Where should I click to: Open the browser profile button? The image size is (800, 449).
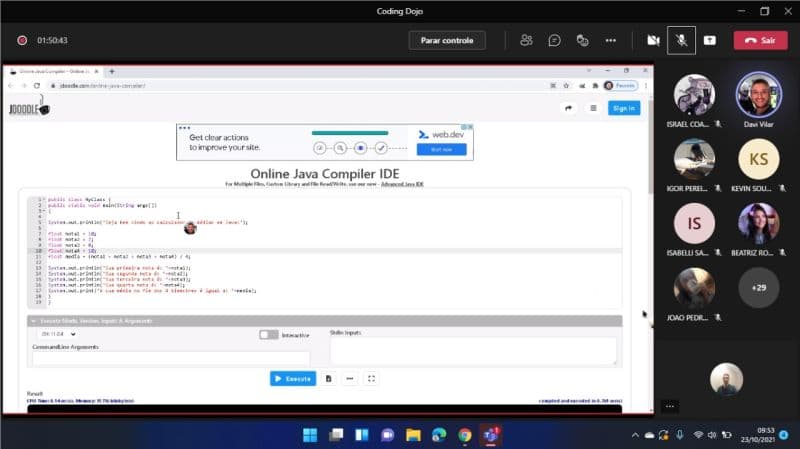620,86
